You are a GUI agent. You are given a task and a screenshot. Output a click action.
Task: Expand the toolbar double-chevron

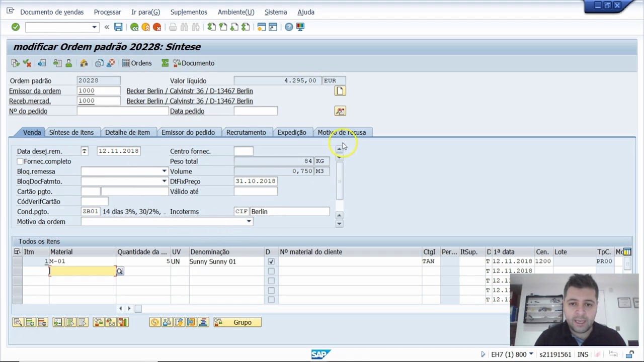107,27
